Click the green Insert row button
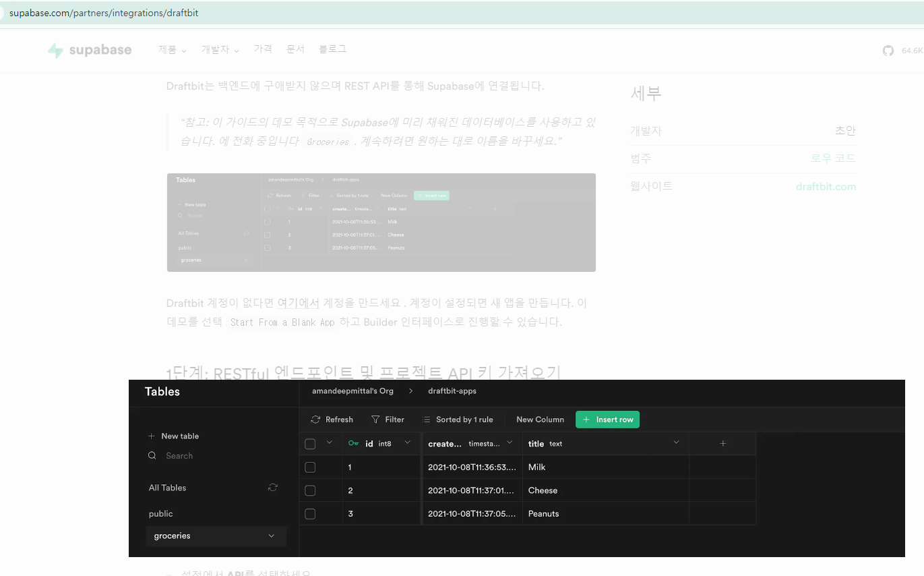The image size is (924, 576). [607, 420]
